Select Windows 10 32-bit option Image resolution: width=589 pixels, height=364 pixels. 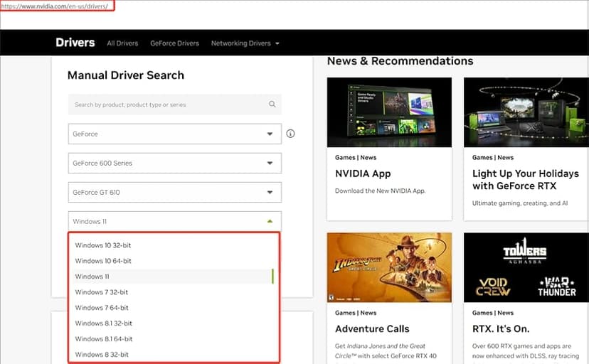tap(103, 245)
